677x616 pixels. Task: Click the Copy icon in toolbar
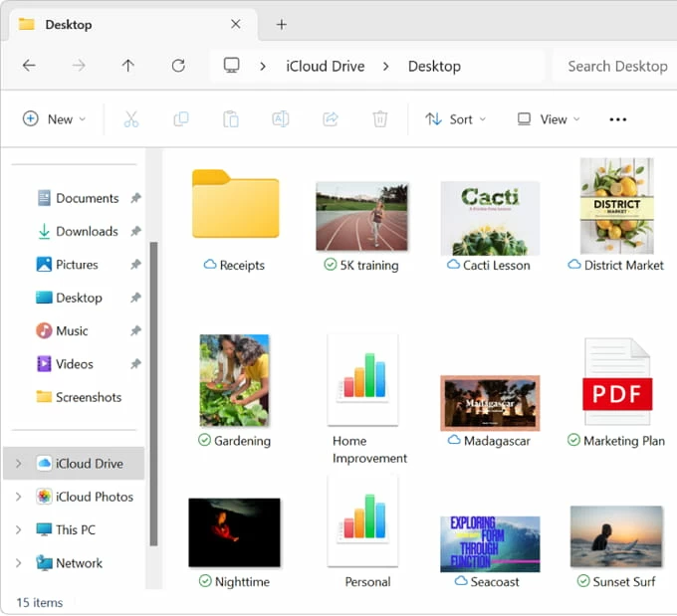click(x=181, y=119)
